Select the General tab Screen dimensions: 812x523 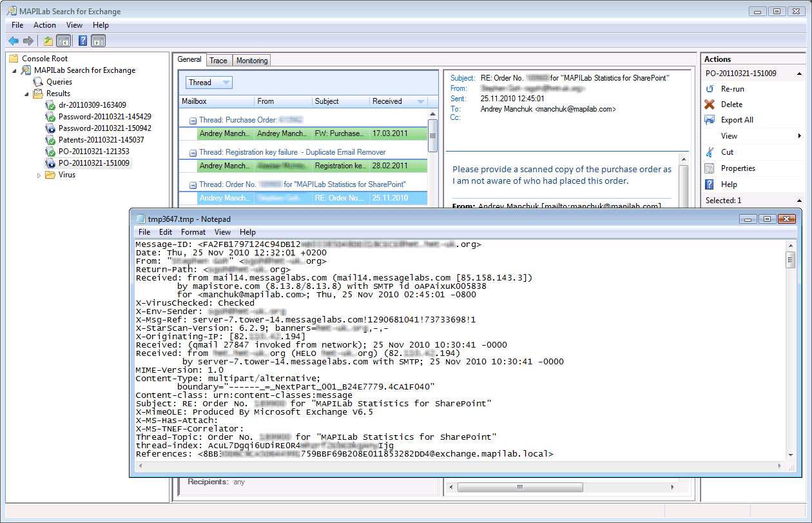(x=189, y=59)
